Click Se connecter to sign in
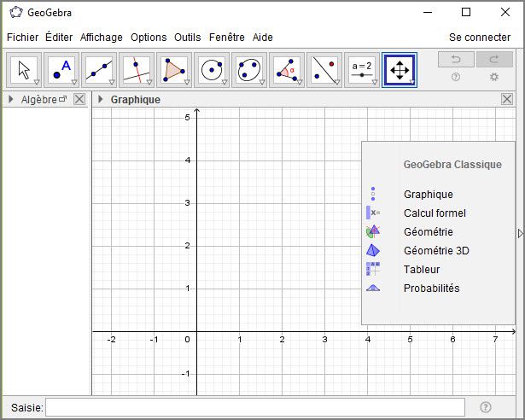525x420 pixels. pos(480,38)
